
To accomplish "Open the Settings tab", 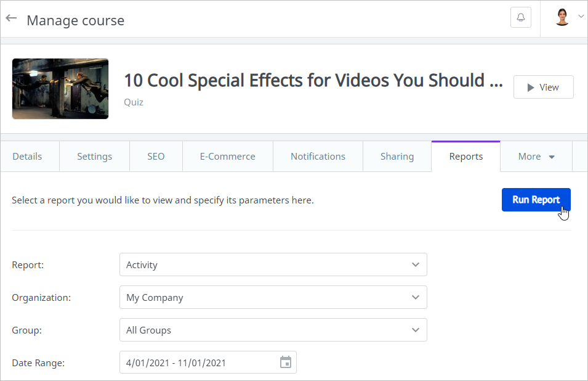I will (94, 157).
